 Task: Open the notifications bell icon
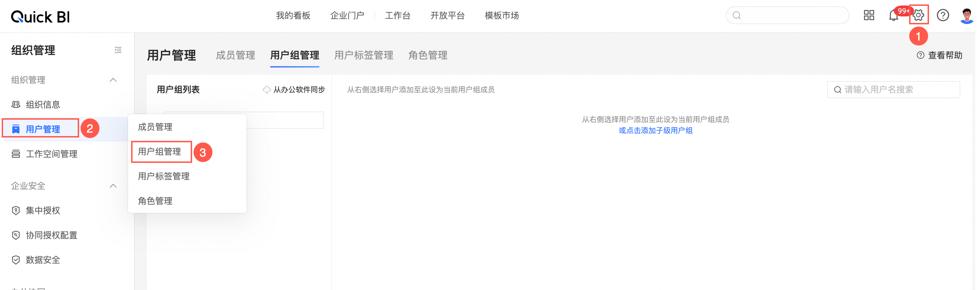pos(893,16)
